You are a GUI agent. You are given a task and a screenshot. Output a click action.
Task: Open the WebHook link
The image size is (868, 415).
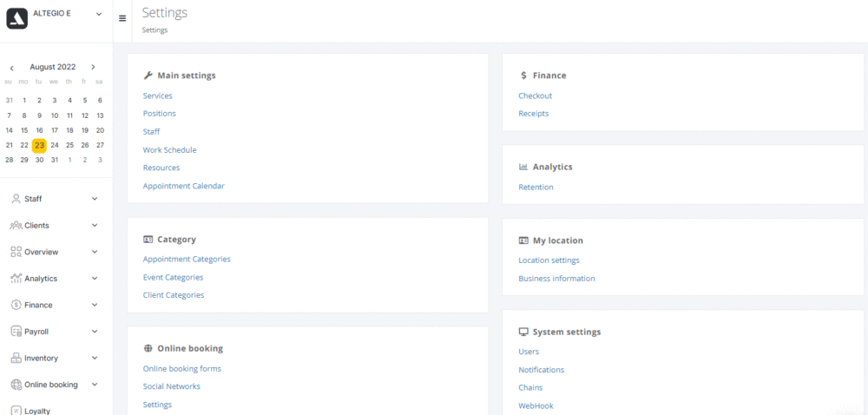(x=536, y=405)
